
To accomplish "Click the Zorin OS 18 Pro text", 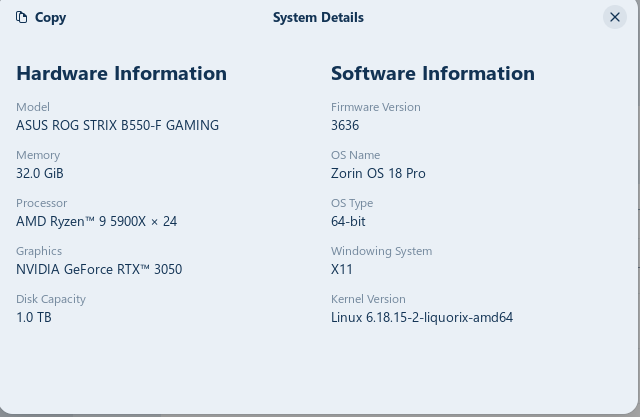I will (378, 173).
